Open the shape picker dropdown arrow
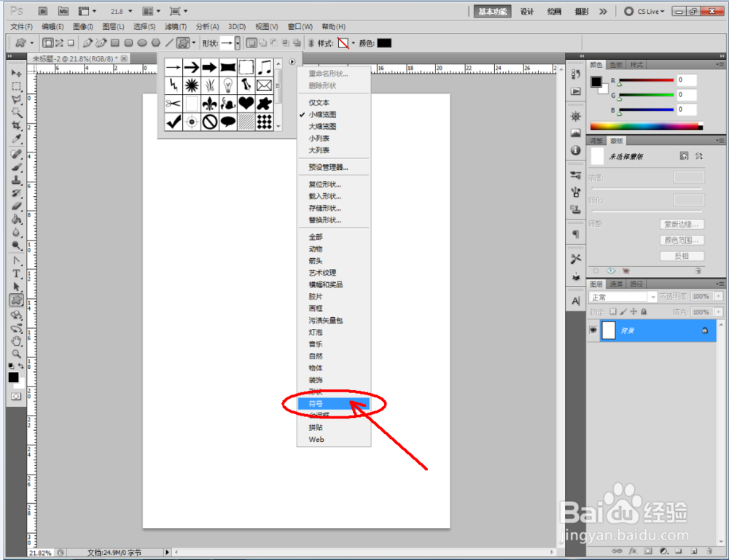The width and height of the screenshot is (729, 560). point(238,43)
